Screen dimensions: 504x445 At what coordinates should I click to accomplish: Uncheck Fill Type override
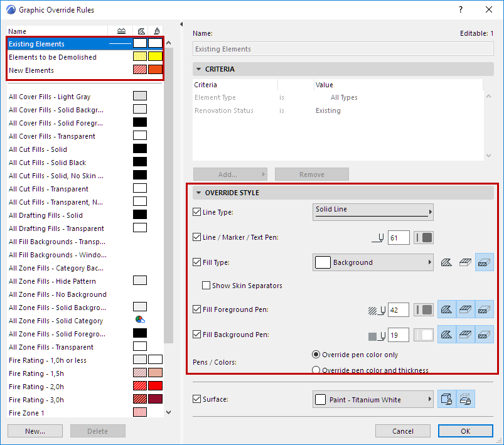pos(196,262)
